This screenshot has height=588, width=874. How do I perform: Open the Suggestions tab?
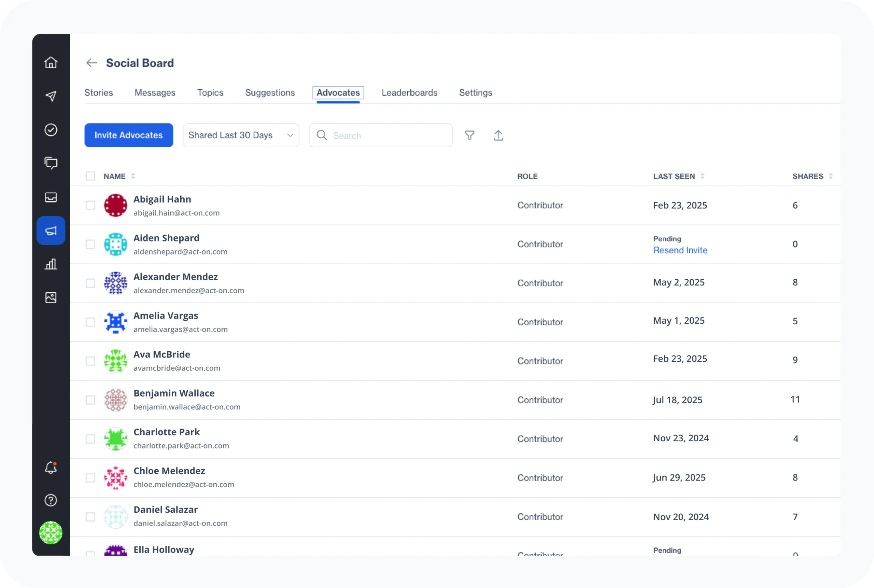269,93
